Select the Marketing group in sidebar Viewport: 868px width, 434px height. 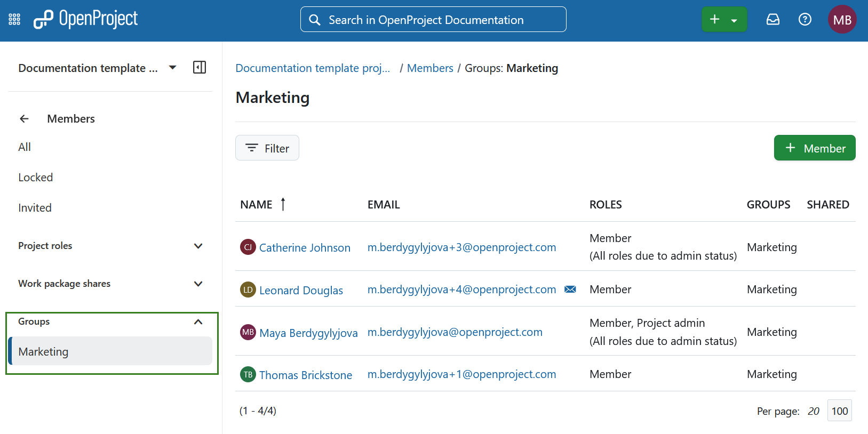110,351
